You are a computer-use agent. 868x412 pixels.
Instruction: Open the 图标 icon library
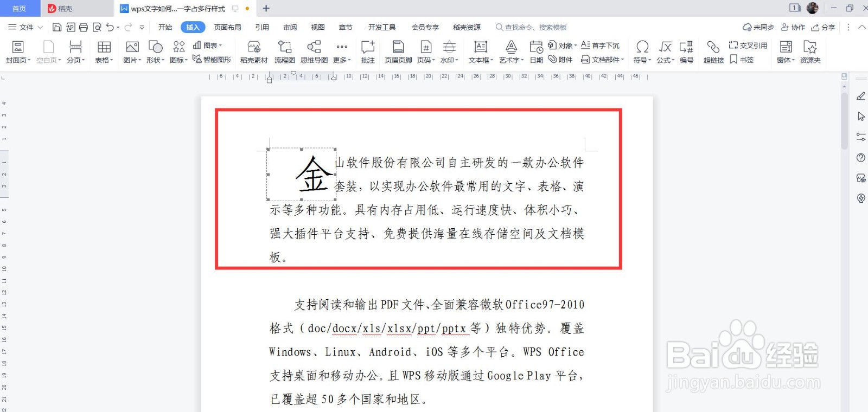(178, 52)
